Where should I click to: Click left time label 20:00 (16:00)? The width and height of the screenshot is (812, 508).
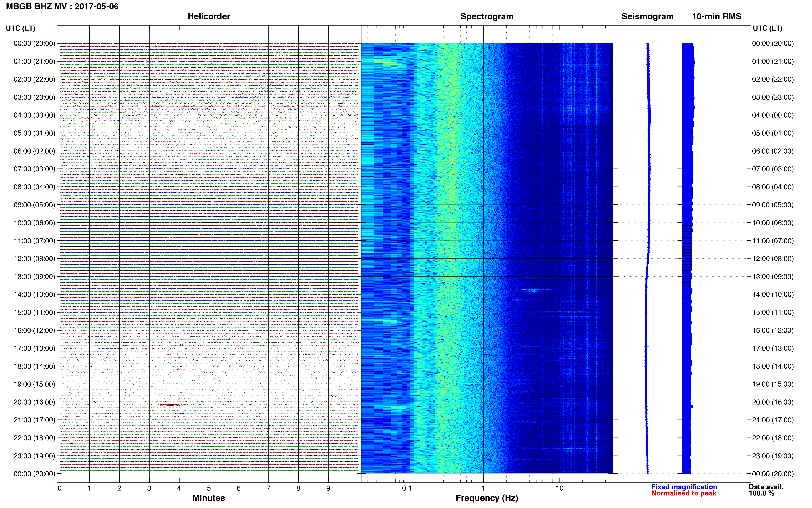(34, 402)
